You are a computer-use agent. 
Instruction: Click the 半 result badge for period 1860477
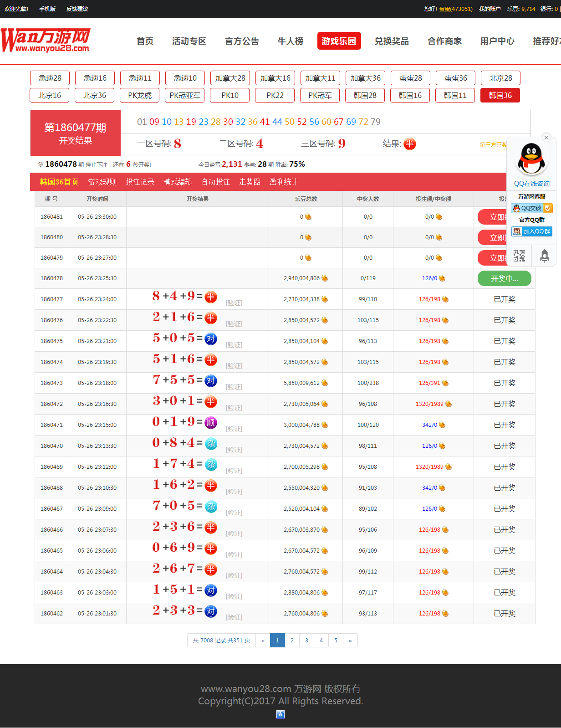tap(210, 297)
